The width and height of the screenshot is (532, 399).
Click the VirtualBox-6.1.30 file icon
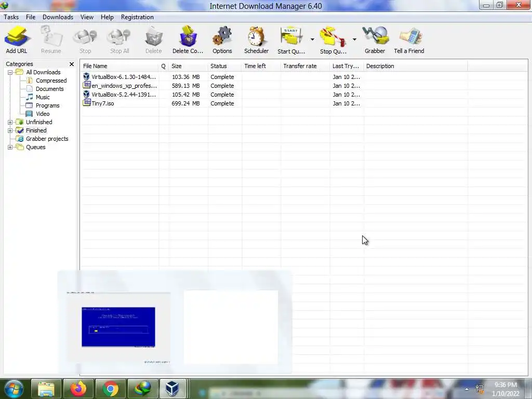pyautogui.click(x=87, y=77)
